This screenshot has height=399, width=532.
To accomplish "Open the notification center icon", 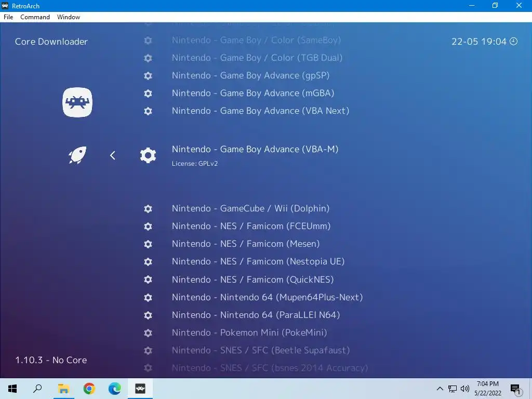I will pyautogui.click(x=515, y=389).
